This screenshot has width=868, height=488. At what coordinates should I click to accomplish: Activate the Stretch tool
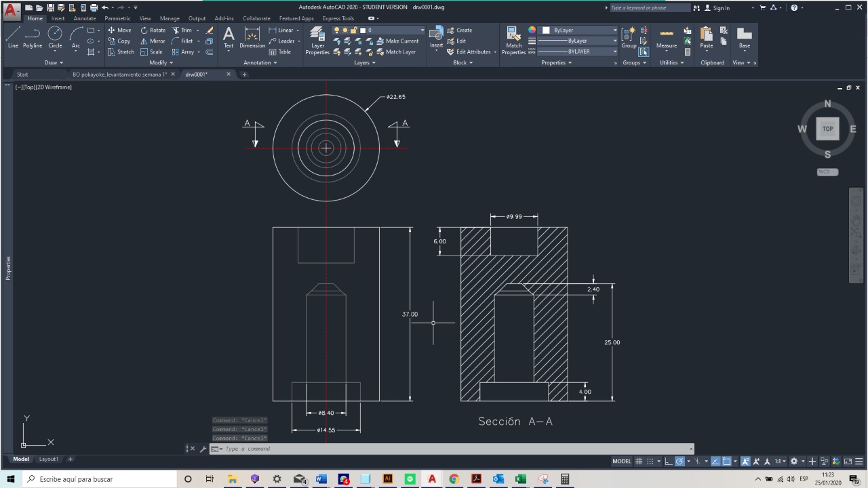tap(121, 52)
